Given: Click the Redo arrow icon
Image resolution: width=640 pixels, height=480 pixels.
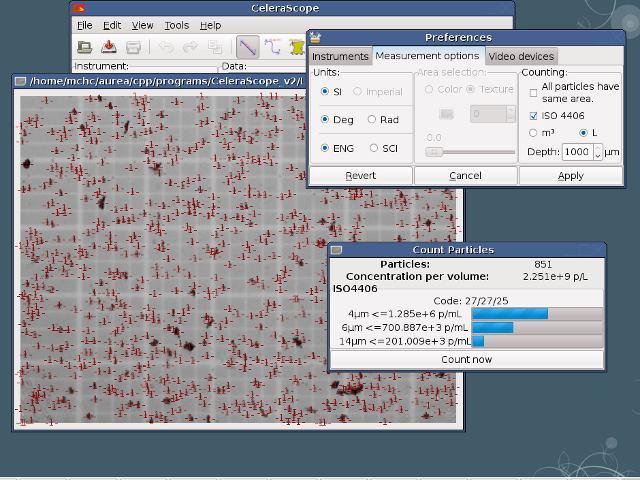Looking at the screenshot, I should tap(190, 47).
